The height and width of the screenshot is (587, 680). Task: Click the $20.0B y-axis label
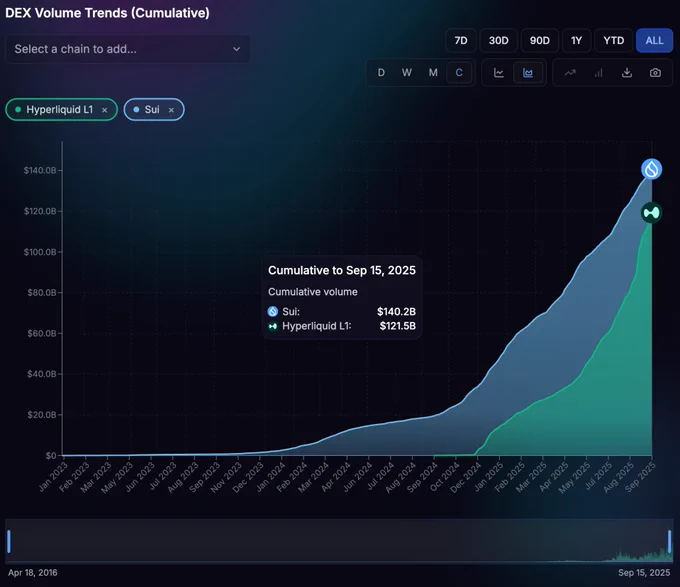[42, 415]
